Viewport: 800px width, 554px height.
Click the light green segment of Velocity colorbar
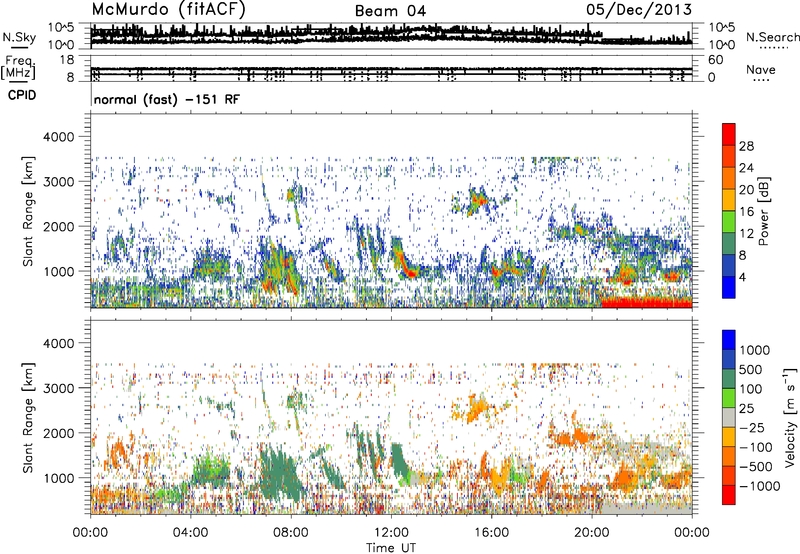[x=729, y=398]
